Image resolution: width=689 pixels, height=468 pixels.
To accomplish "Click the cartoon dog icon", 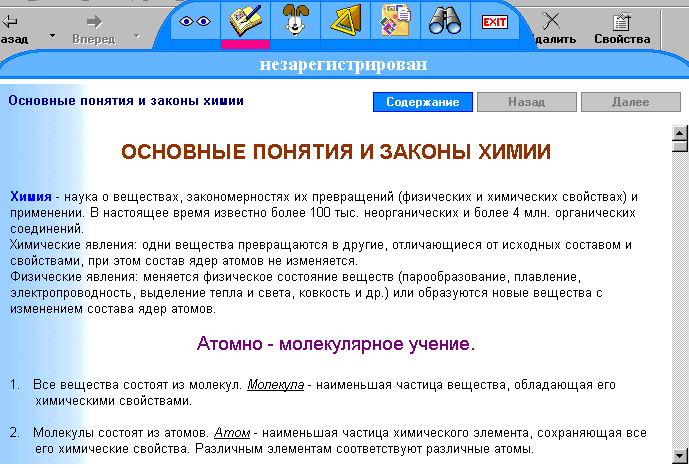I will [295, 21].
